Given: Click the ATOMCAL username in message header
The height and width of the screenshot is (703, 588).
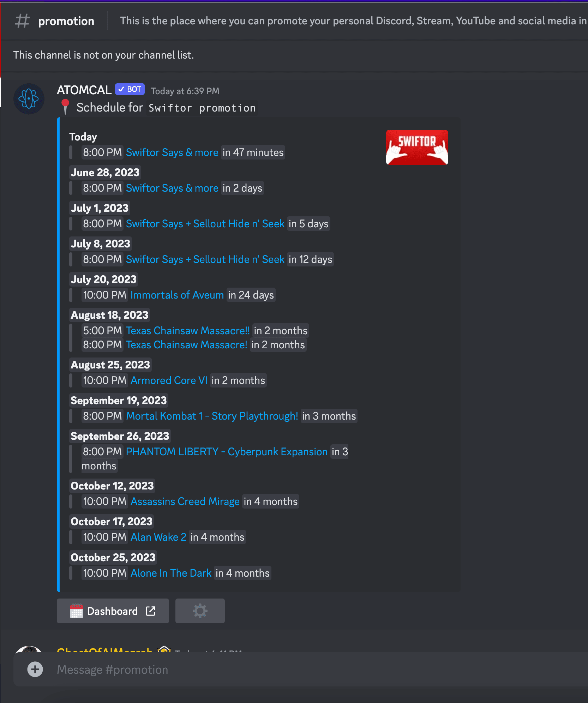Looking at the screenshot, I should coord(84,90).
